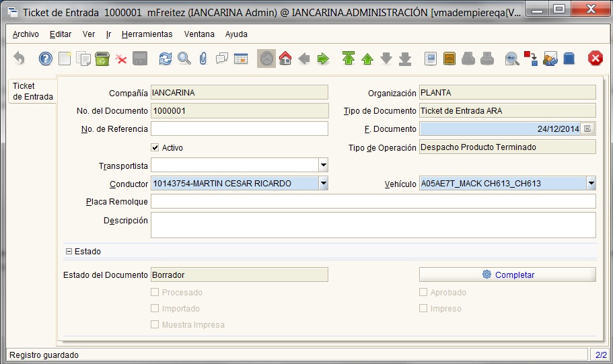Click the Archive cabinet icon

coord(449,59)
